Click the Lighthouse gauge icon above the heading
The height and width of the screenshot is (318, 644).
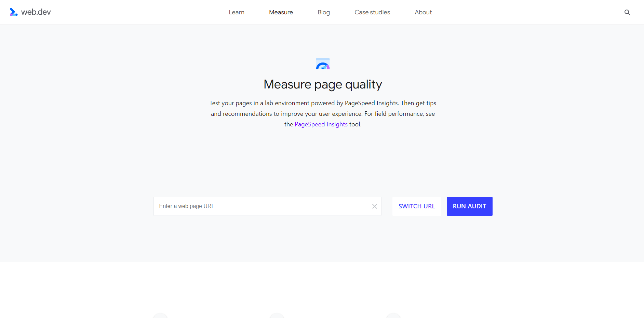323,64
